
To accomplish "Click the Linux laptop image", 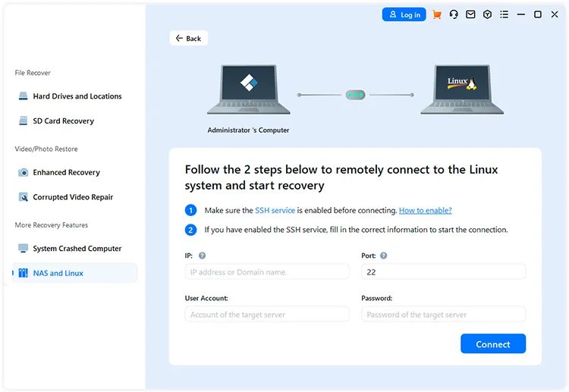I will click(462, 89).
